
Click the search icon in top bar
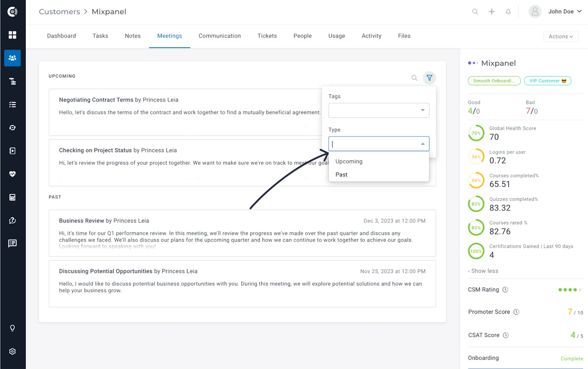click(x=475, y=12)
